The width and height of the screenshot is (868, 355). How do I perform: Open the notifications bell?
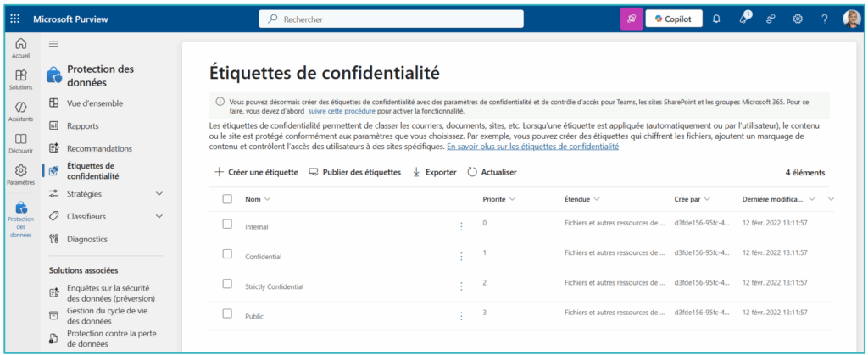pyautogui.click(x=716, y=19)
